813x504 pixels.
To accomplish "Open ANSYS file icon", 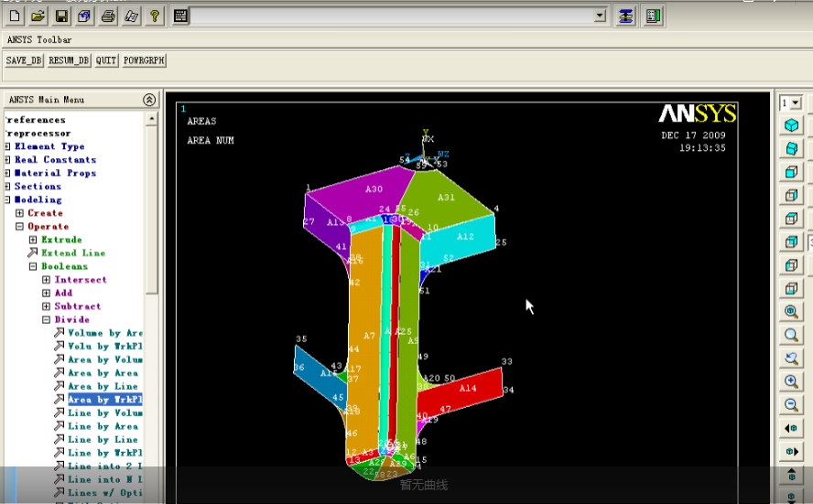I will 38,16.
